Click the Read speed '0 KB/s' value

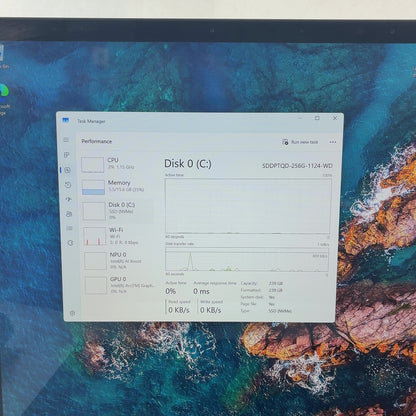179,310
